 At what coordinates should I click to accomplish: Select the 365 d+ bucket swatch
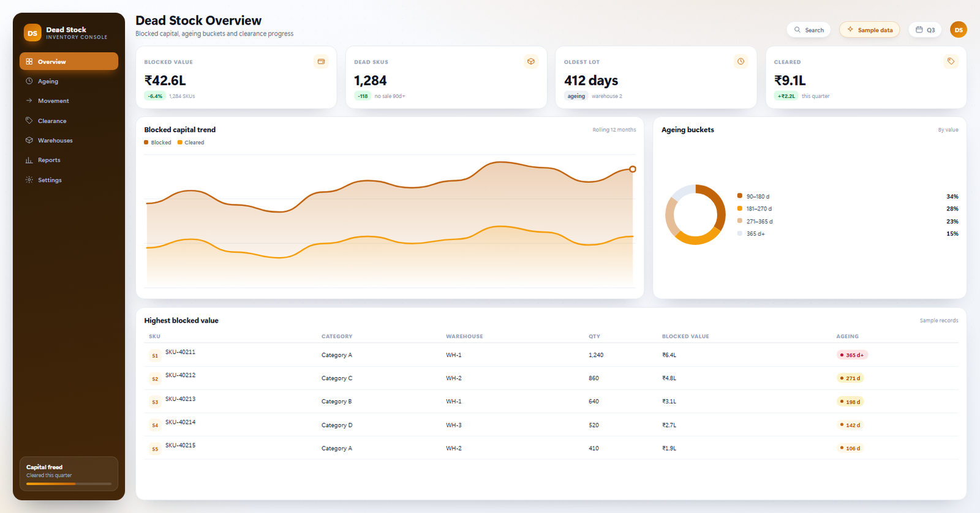740,233
